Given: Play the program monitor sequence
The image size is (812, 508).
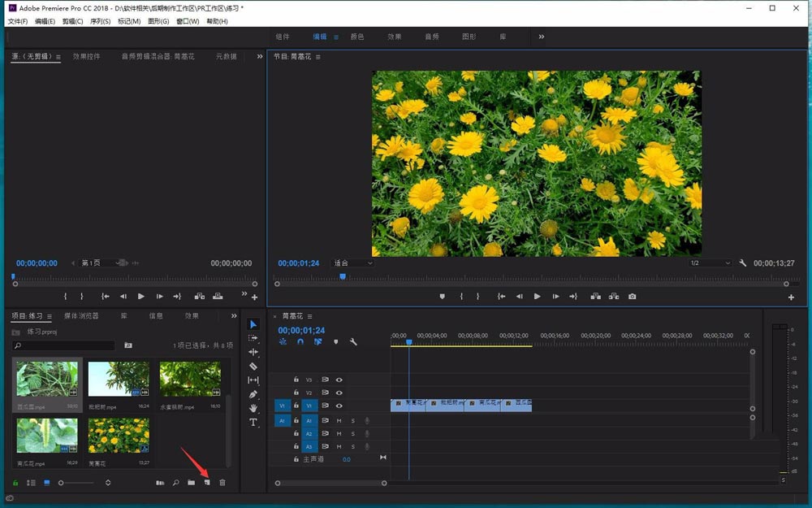Looking at the screenshot, I should (x=537, y=297).
